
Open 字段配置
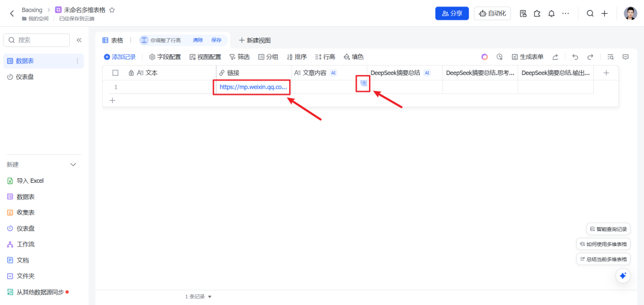point(165,57)
